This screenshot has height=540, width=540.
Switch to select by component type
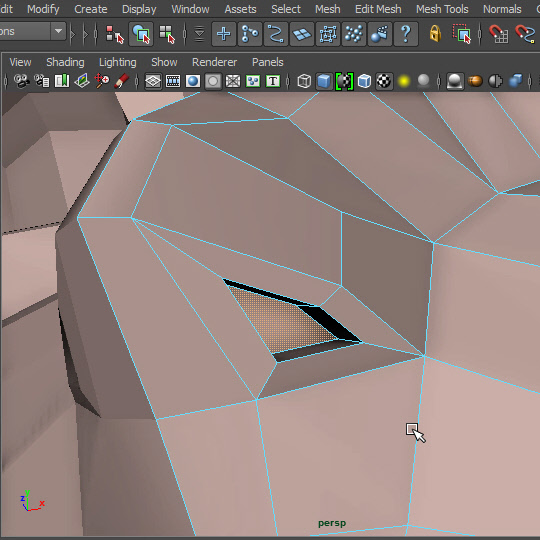[x=167, y=34]
